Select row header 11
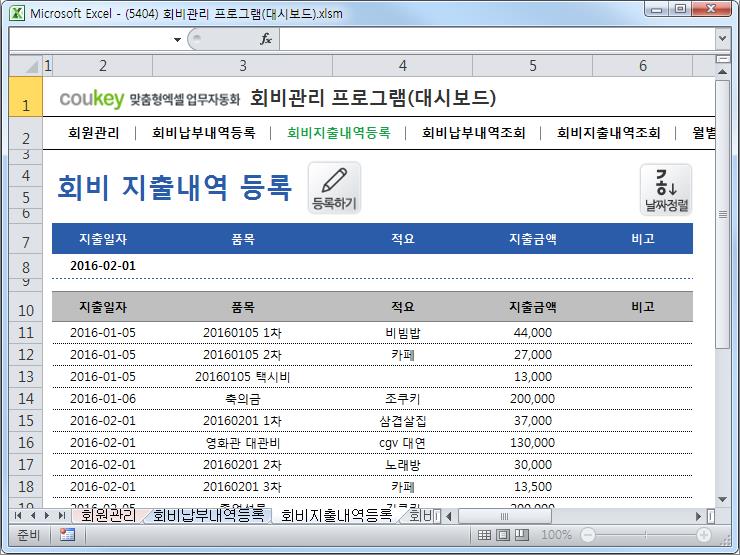740x555 pixels. pos(26,333)
